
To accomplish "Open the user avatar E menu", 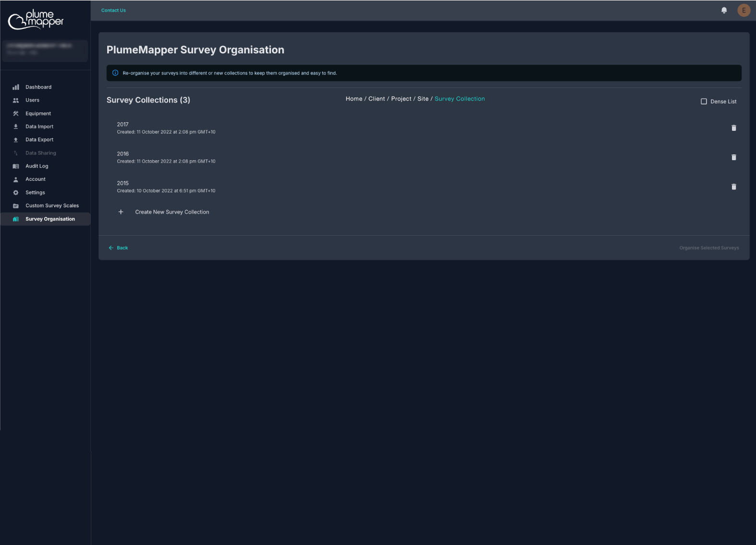I will (x=744, y=10).
